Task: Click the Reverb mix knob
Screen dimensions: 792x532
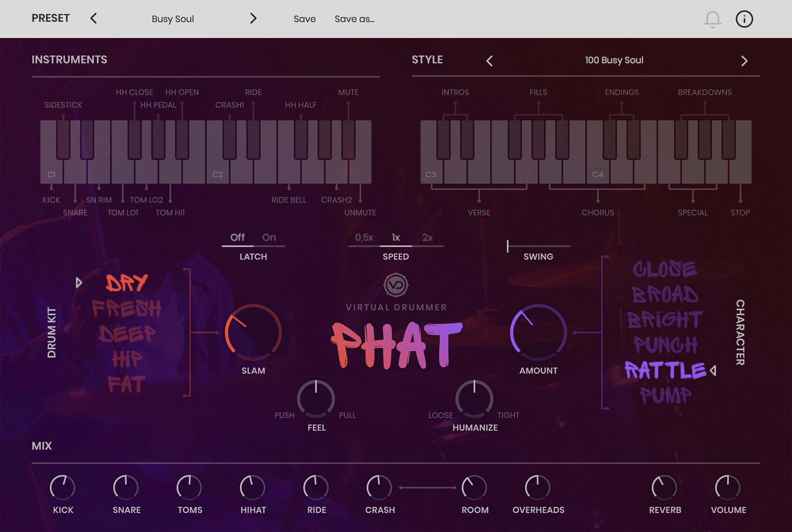Action: pos(664,488)
